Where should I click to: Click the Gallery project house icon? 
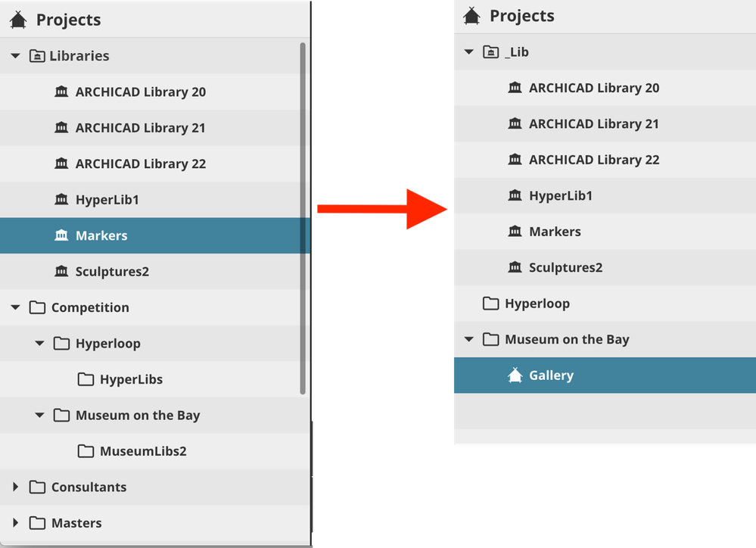tap(515, 375)
